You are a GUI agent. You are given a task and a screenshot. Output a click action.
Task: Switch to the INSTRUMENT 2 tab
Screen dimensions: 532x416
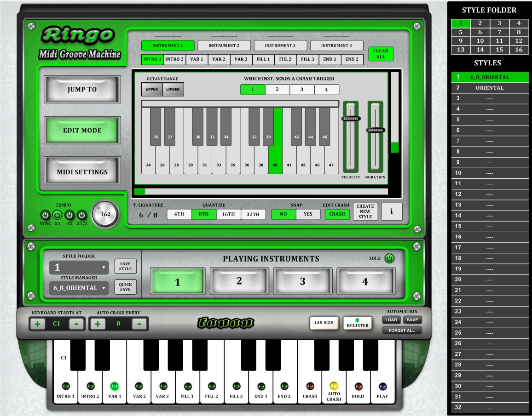(x=224, y=46)
